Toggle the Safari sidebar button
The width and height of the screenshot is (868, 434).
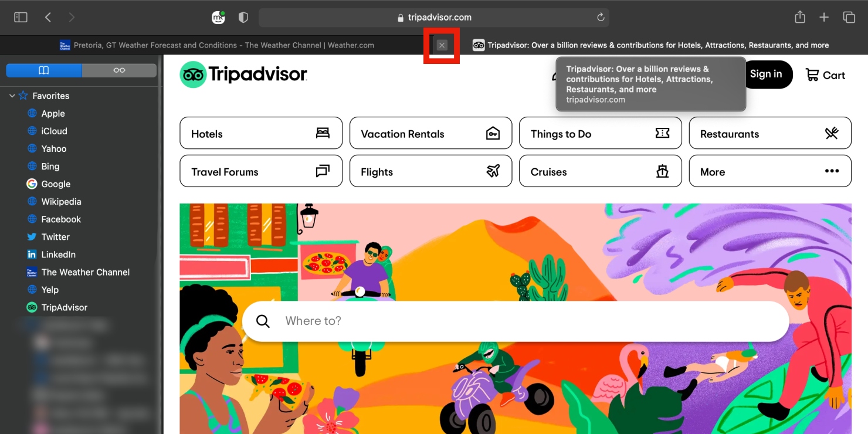[x=21, y=18]
